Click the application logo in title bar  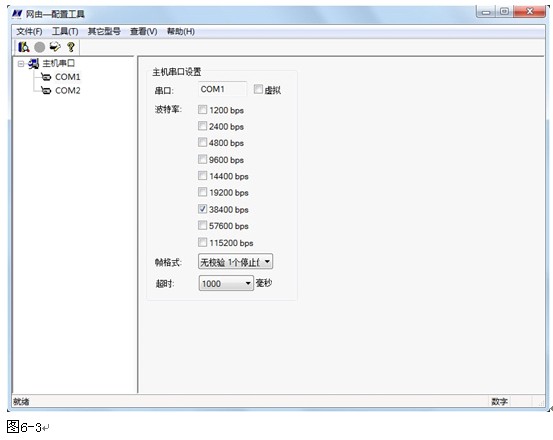tap(17, 14)
